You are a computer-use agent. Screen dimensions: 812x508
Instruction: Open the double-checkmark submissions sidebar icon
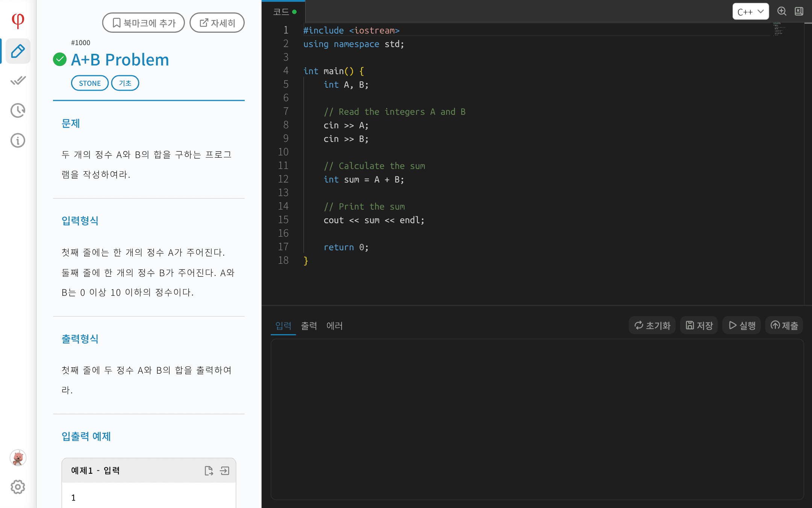(18, 81)
